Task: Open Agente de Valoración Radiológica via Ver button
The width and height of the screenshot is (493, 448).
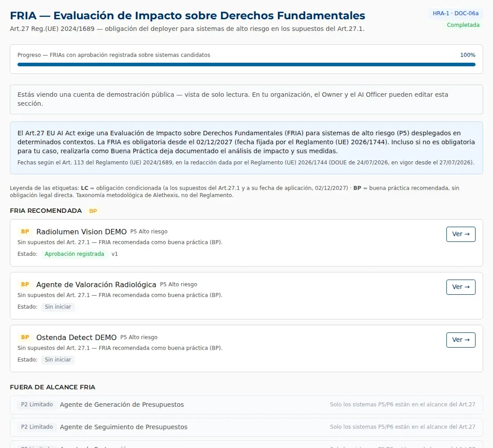Action: 461,287
